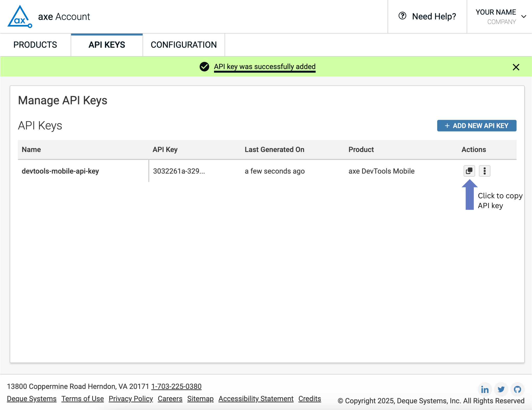Open Deque LinkedIn page icon
The height and width of the screenshot is (410, 532).
[x=484, y=389]
